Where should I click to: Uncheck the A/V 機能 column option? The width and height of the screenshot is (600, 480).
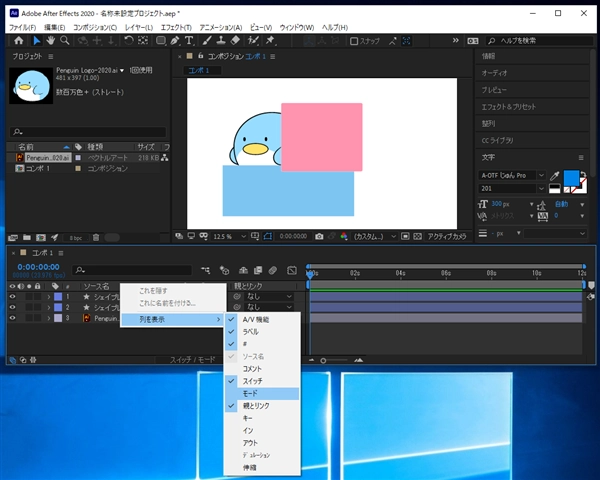tap(262, 320)
